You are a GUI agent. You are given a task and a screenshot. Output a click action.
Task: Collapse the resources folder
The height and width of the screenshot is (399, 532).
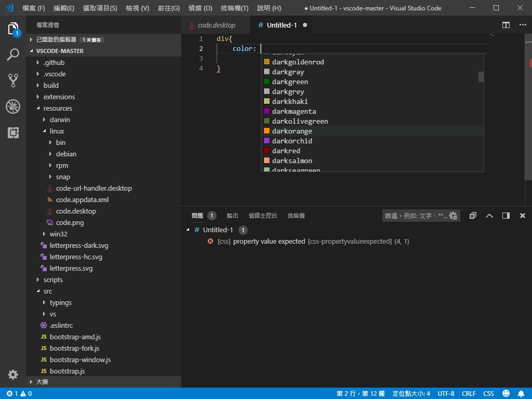(57, 108)
